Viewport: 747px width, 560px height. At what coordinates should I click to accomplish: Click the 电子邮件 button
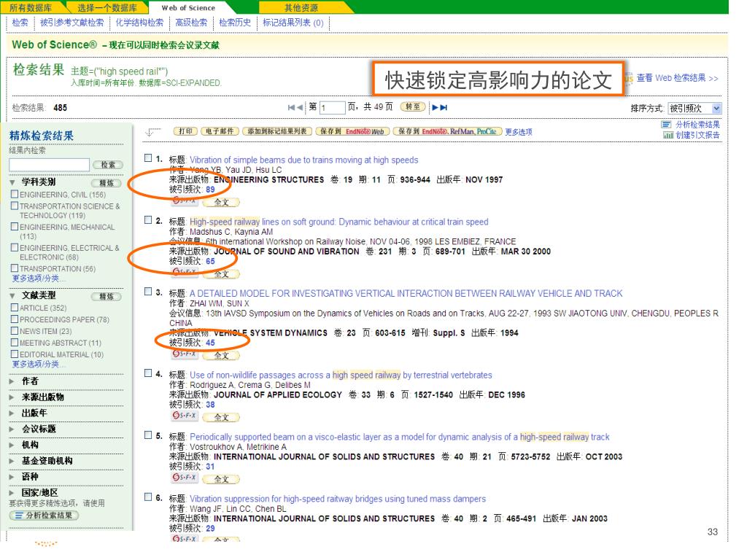click(x=220, y=131)
